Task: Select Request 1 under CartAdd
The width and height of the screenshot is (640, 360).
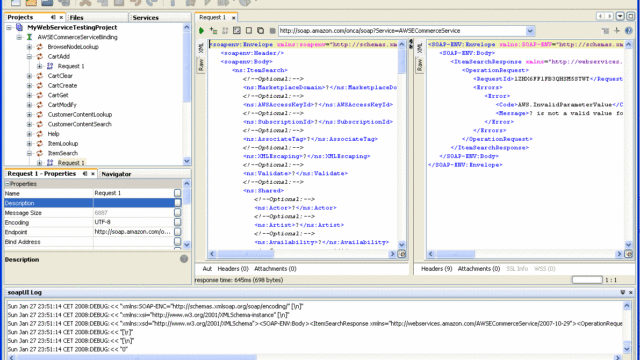Action: click(x=71, y=66)
